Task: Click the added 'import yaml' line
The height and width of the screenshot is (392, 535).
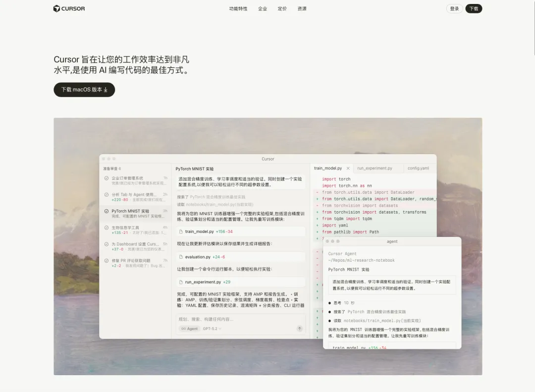Action: point(335,225)
